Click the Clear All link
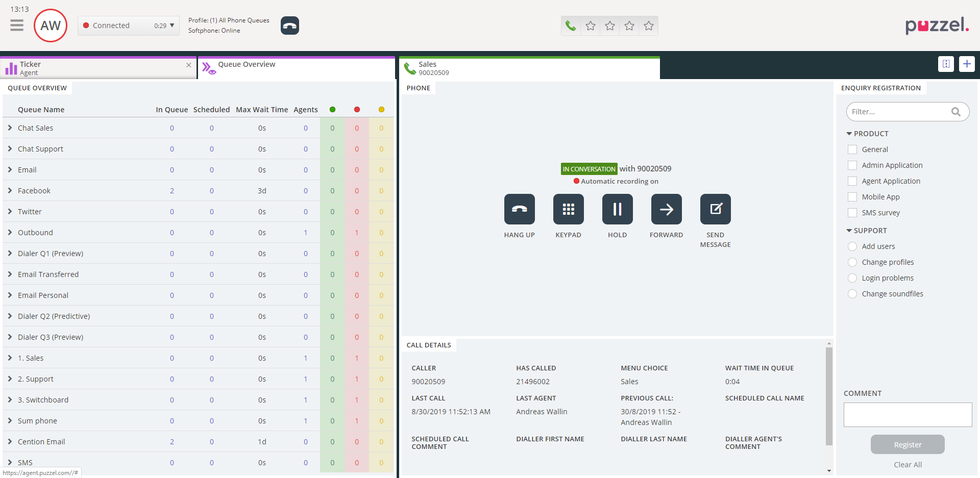Screen dimensions: 980x478 point(908,465)
